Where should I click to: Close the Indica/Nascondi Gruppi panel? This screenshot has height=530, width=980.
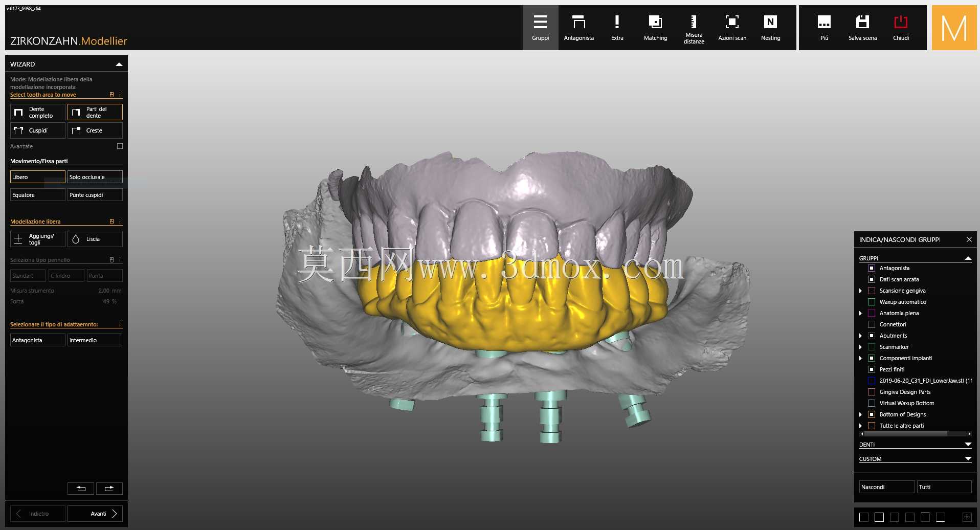[x=969, y=239]
